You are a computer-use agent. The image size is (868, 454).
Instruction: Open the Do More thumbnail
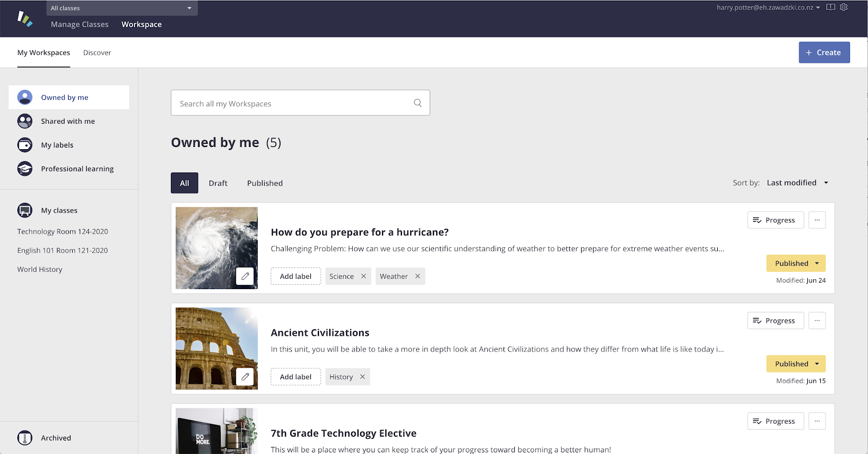click(x=216, y=431)
